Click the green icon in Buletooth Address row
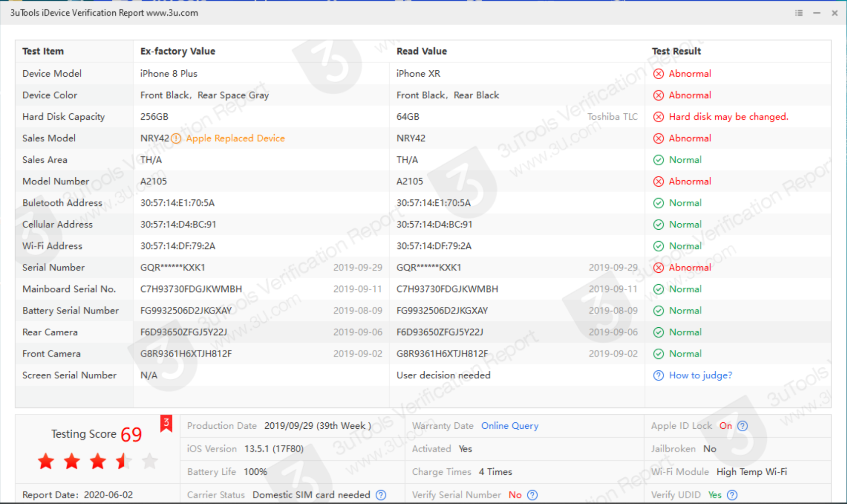The height and width of the screenshot is (504, 847). (658, 203)
